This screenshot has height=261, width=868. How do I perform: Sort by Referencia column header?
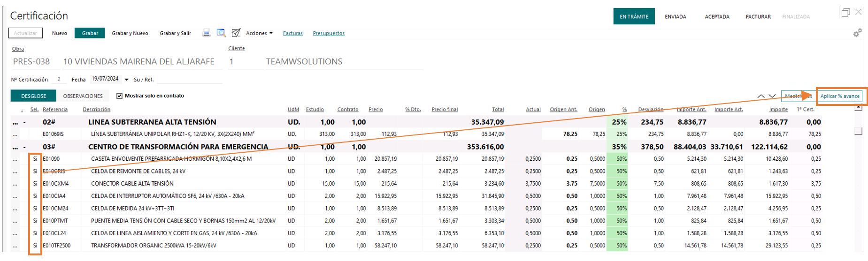(x=55, y=109)
